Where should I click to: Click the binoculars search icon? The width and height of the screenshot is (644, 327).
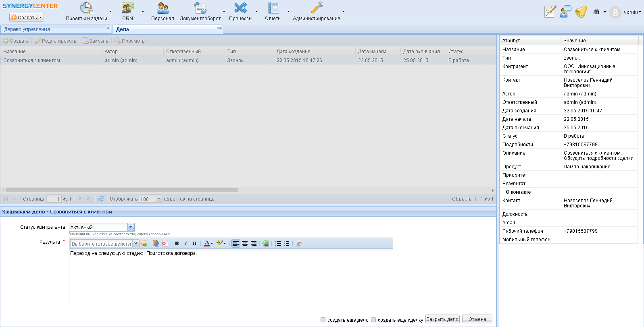point(596,12)
